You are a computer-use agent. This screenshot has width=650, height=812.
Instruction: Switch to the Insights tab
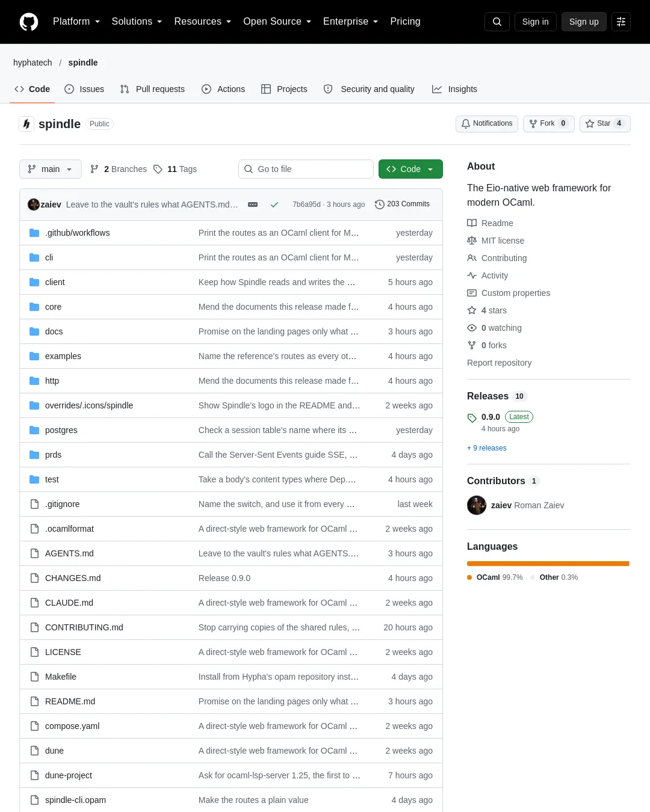point(454,89)
